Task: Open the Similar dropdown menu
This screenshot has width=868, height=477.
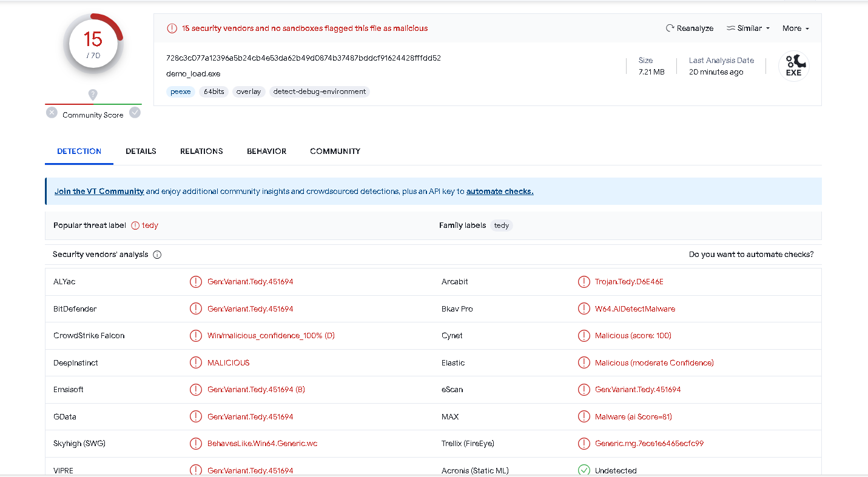Action: (748, 28)
